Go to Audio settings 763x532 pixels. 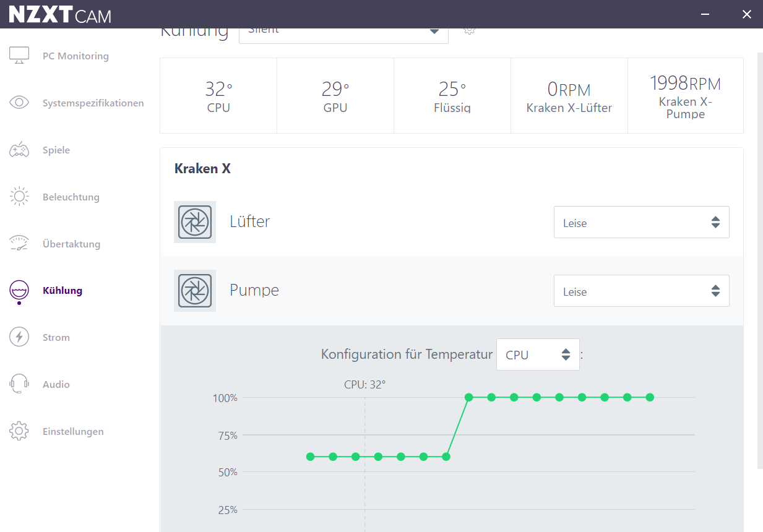pyautogui.click(x=56, y=384)
